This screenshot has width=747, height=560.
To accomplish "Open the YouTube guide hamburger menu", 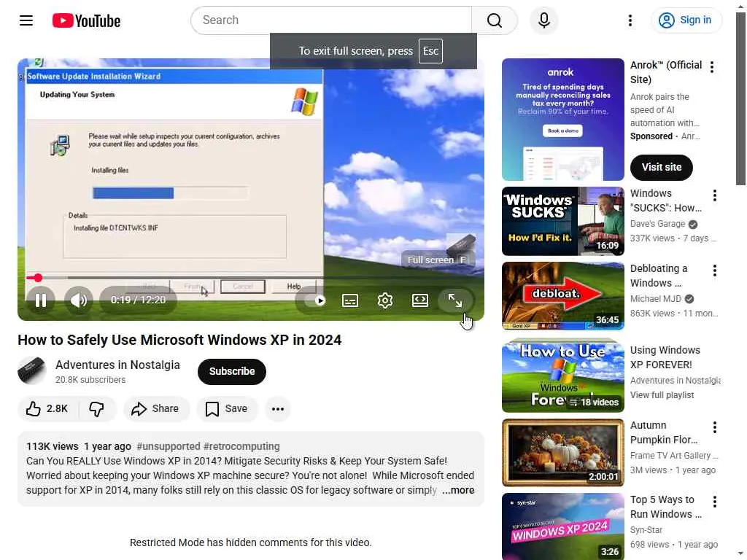I will coord(26,20).
